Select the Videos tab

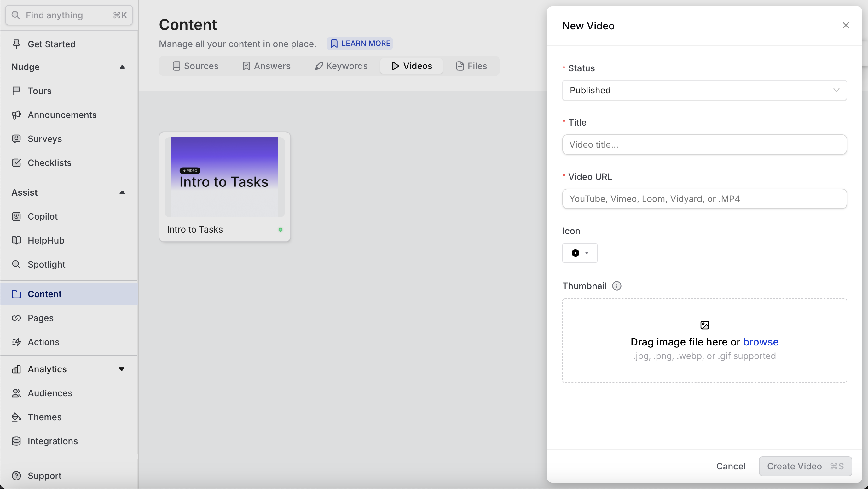[411, 66]
